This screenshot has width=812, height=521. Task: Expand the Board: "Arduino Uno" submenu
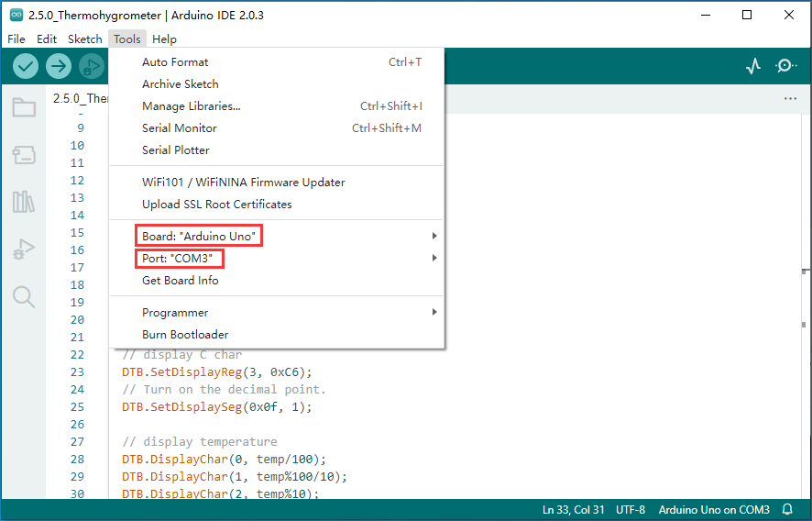[277, 237]
